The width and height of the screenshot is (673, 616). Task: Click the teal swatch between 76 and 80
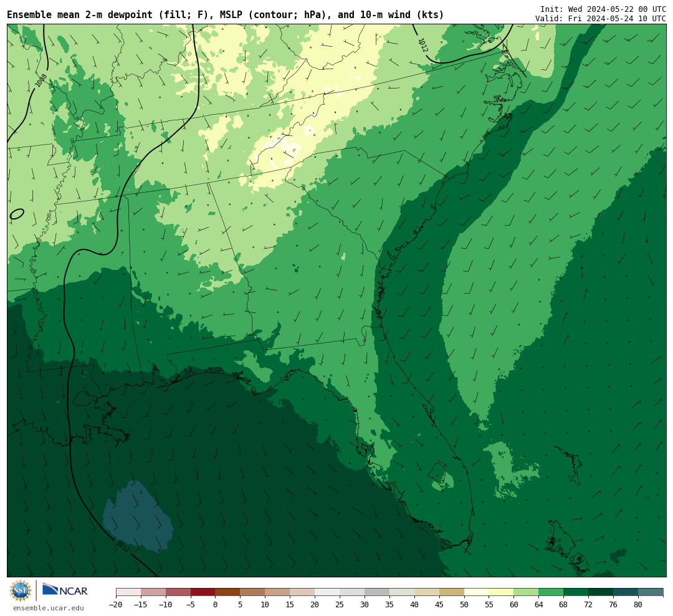(626, 592)
